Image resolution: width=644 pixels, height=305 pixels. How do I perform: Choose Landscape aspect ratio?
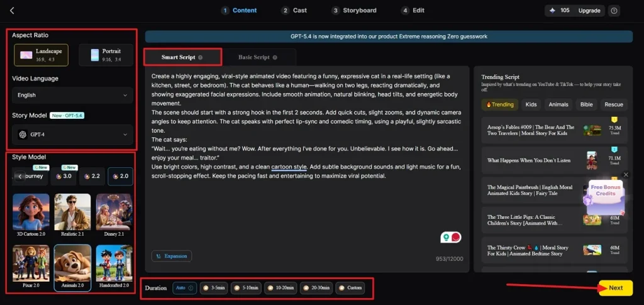(42, 55)
